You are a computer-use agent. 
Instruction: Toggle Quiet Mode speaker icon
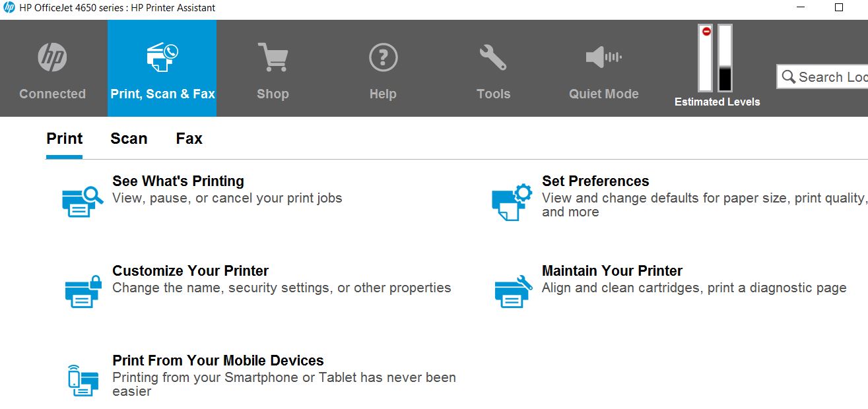(x=603, y=57)
